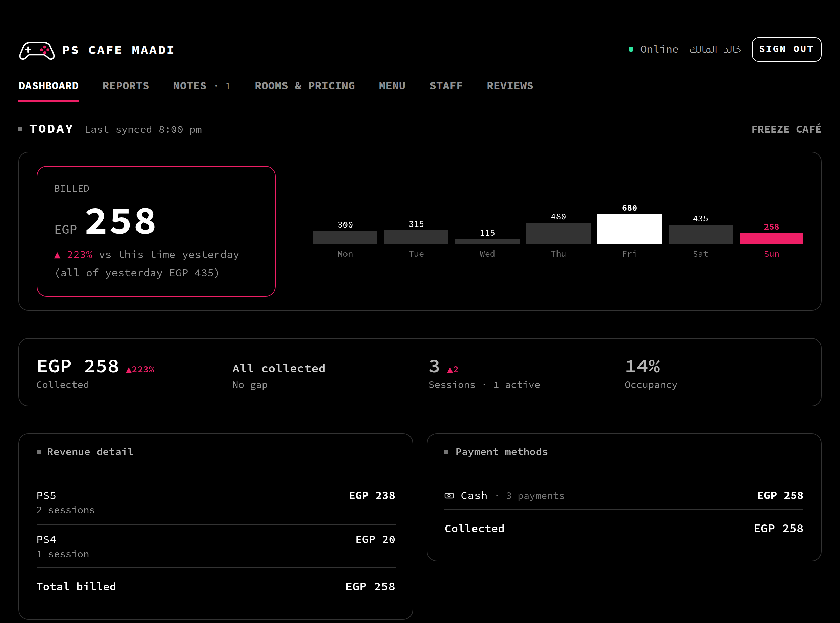This screenshot has width=840, height=623.
Task: Switch to the Staff tab
Action: click(446, 86)
